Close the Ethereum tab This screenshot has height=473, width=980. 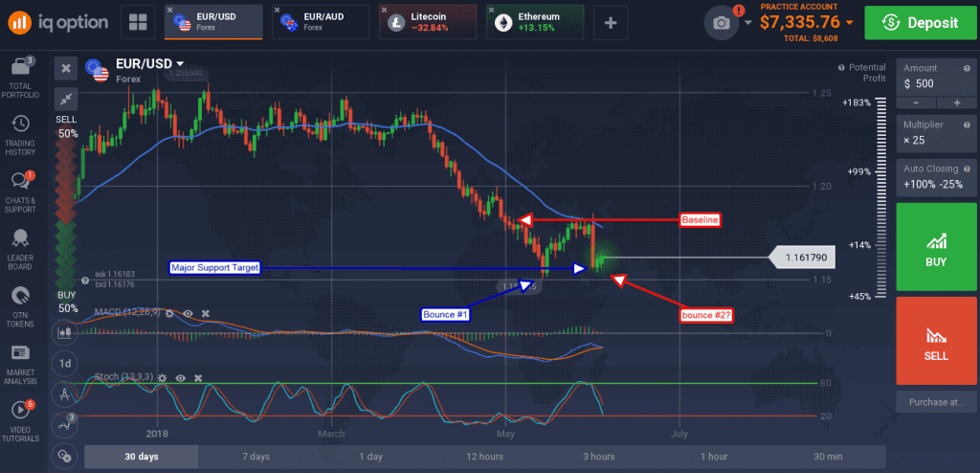[x=493, y=11]
